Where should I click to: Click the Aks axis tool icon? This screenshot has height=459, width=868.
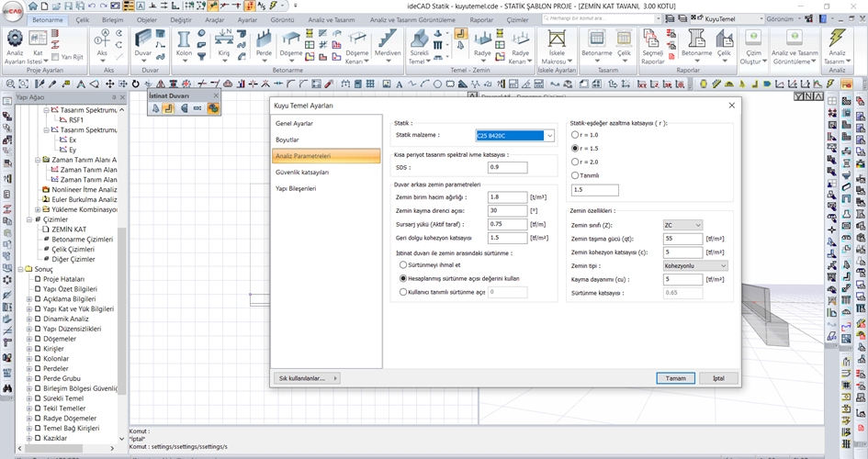102,39
